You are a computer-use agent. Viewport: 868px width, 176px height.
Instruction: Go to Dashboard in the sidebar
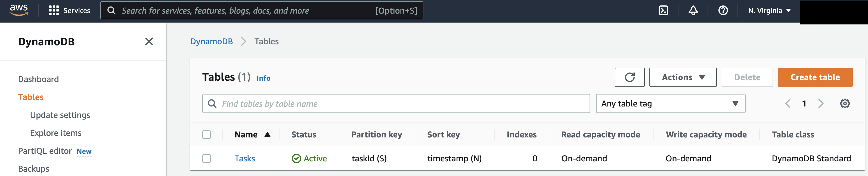click(38, 79)
